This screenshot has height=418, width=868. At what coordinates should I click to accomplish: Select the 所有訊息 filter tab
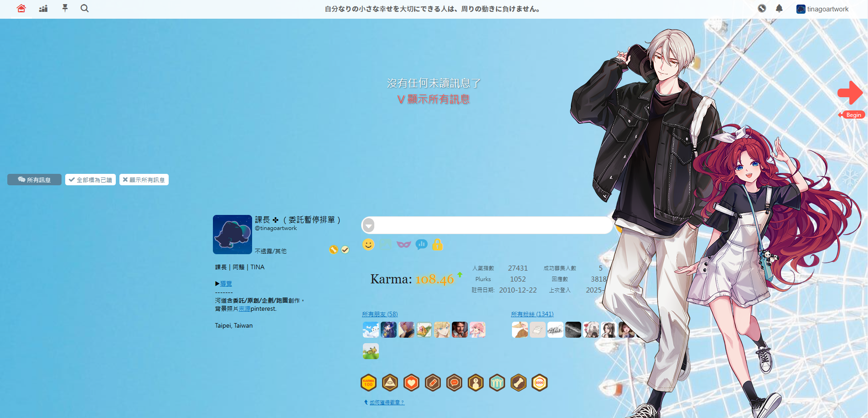pyautogui.click(x=34, y=180)
